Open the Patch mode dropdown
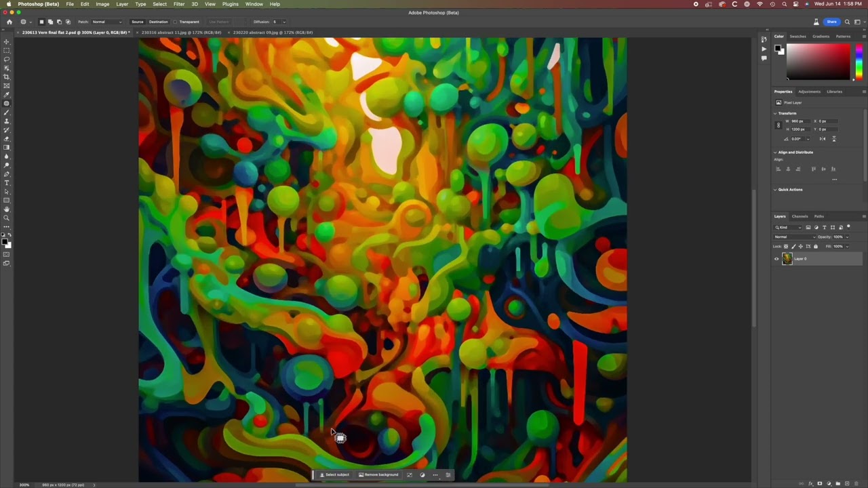868x488 pixels. click(107, 22)
